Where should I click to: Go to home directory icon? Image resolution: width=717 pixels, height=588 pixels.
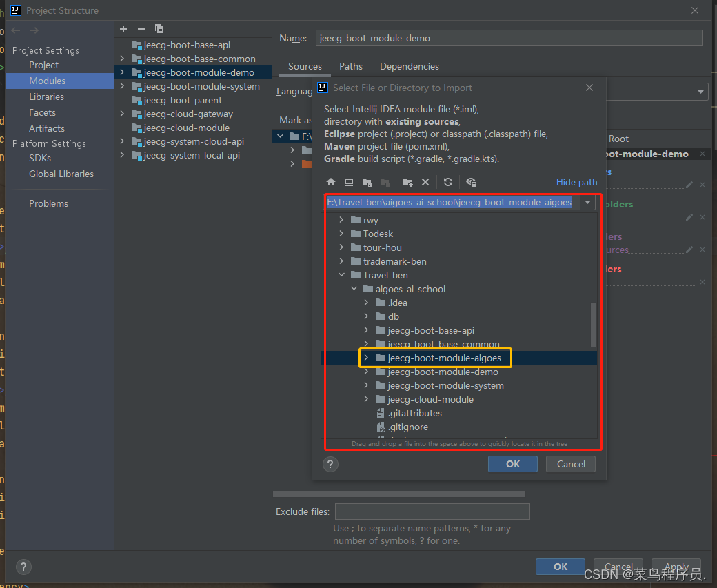pyautogui.click(x=331, y=182)
